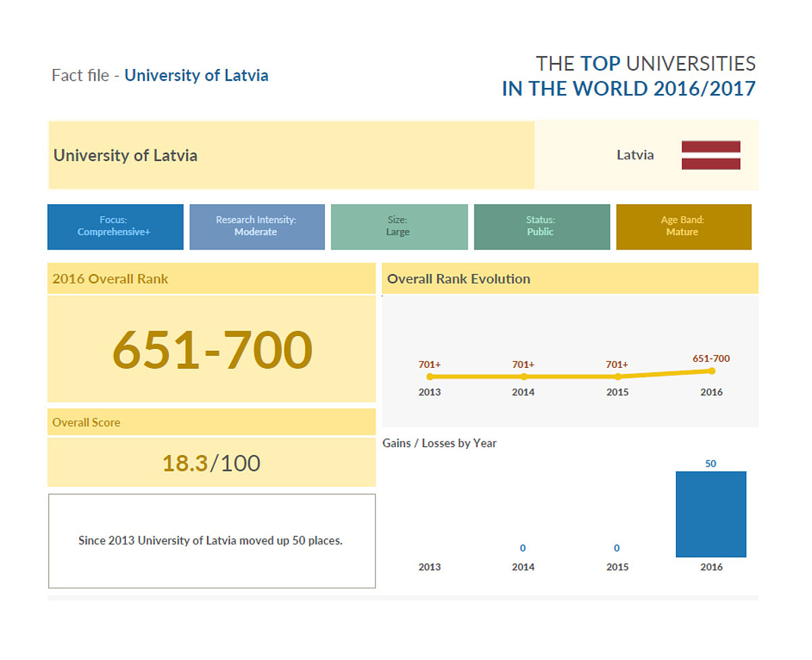Select the 'University of Latvia' name in the yellow banner
812x660 pixels.
(125, 156)
